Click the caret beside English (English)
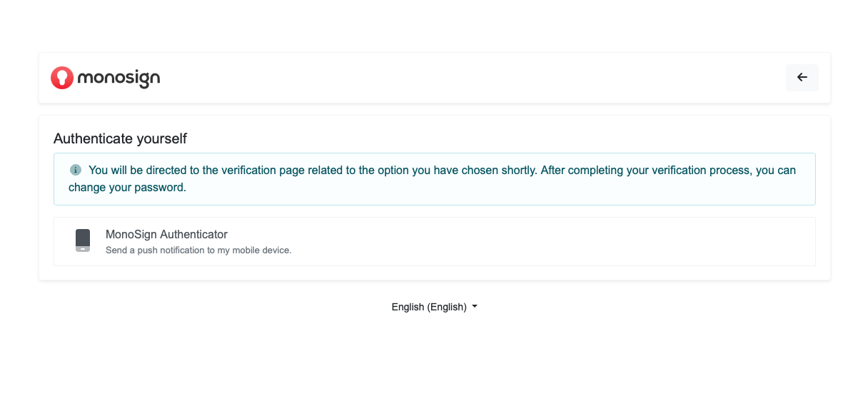The width and height of the screenshot is (868, 406). click(475, 307)
